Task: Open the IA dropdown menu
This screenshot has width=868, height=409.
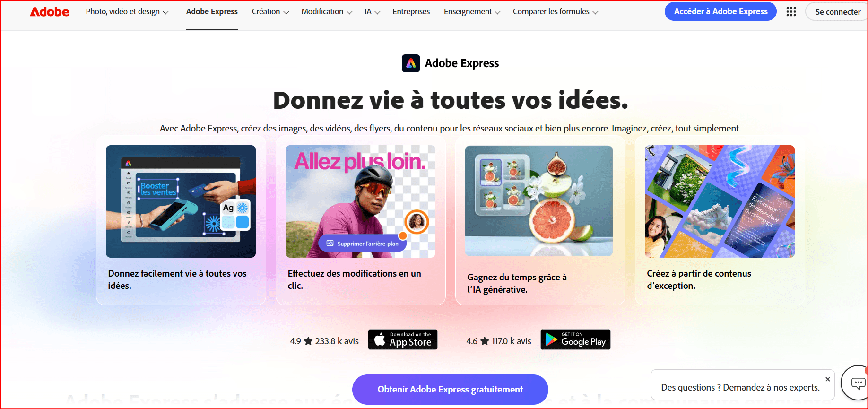Action: click(x=373, y=12)
